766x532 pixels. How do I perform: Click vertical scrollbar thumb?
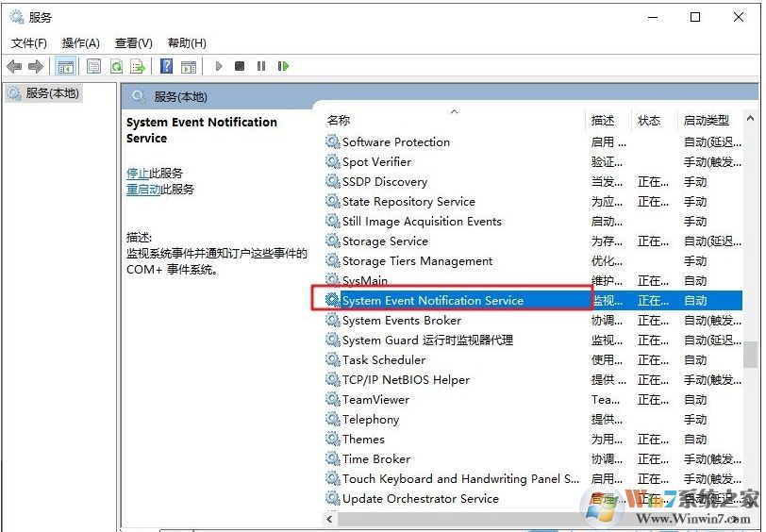[x=750, y=354]
